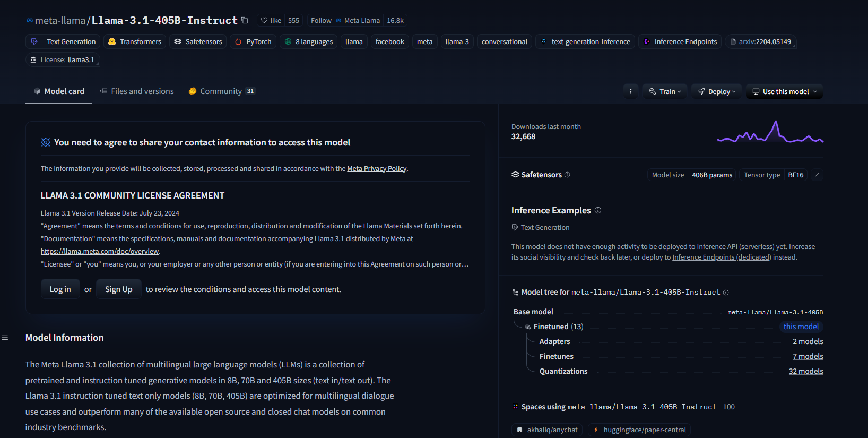The height and width of the screenshot is (438, 868).
Task: Select the llama tag
Action: pyautogui.click(x=354, y=41)
